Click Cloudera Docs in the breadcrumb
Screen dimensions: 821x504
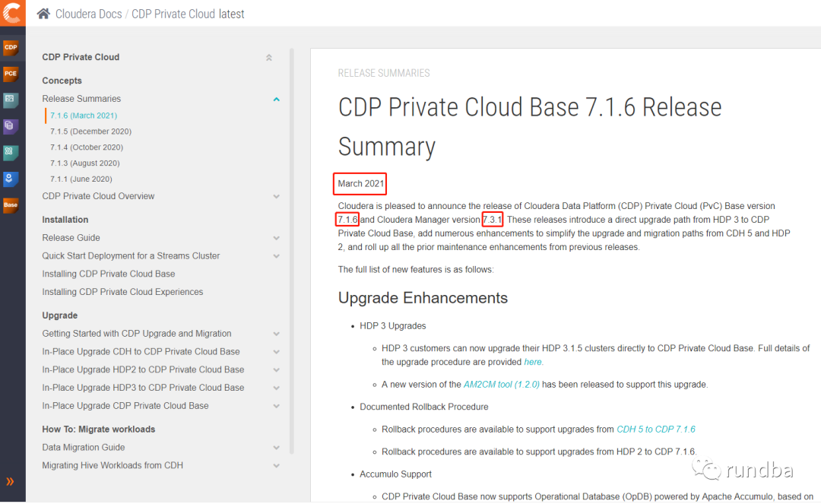coord(88,14)
